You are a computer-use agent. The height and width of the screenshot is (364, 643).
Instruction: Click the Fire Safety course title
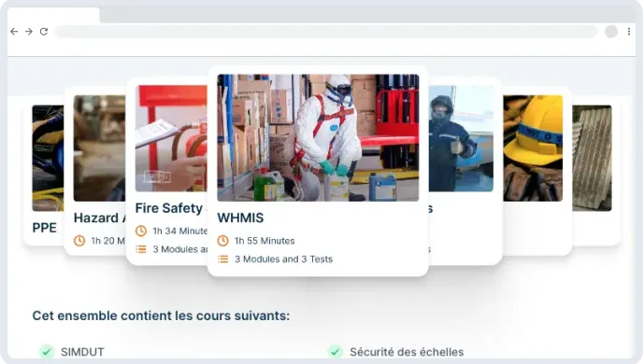169,208
